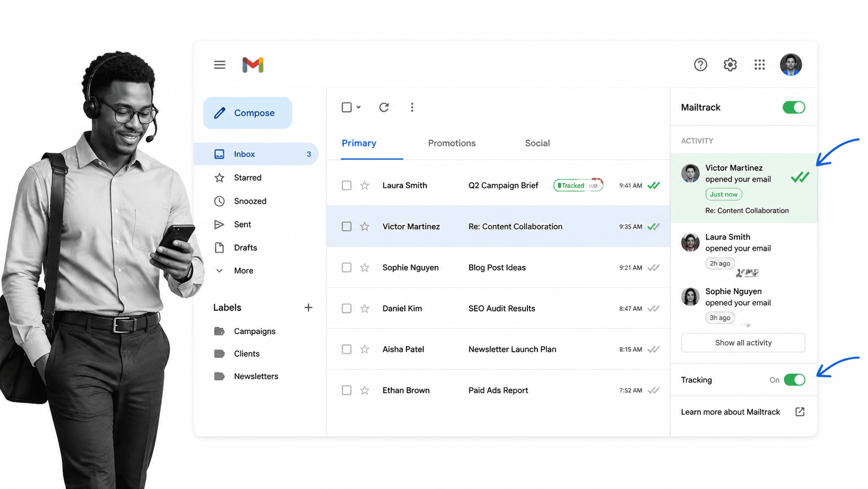868x489 pixels.
Task: Open the Re: Content Collaboration email
Action: coord(498,227)
